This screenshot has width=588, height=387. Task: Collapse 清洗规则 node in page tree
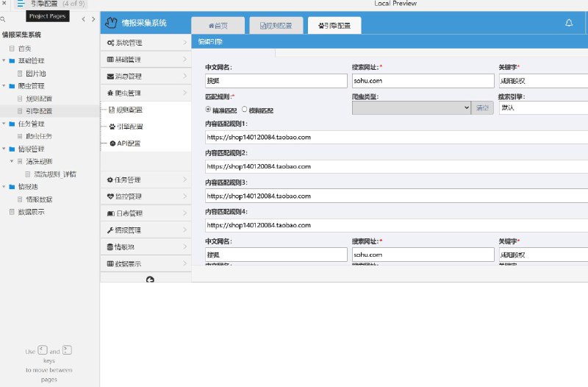(12, 161)
